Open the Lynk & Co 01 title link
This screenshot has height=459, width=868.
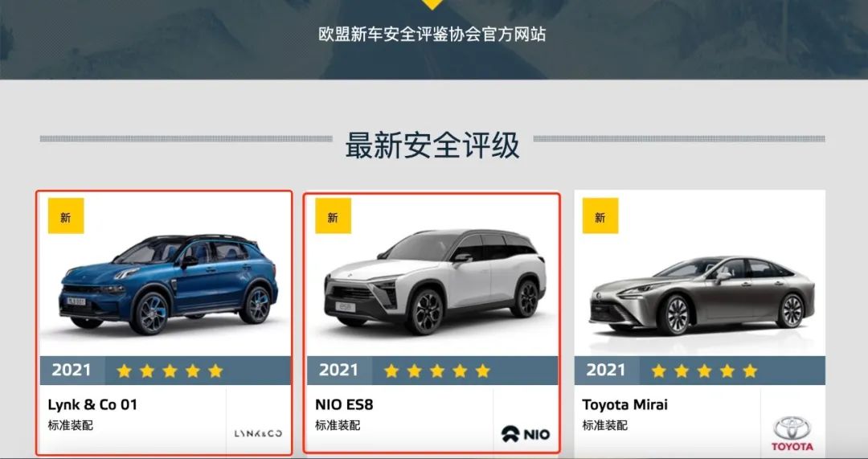(92, 404)
